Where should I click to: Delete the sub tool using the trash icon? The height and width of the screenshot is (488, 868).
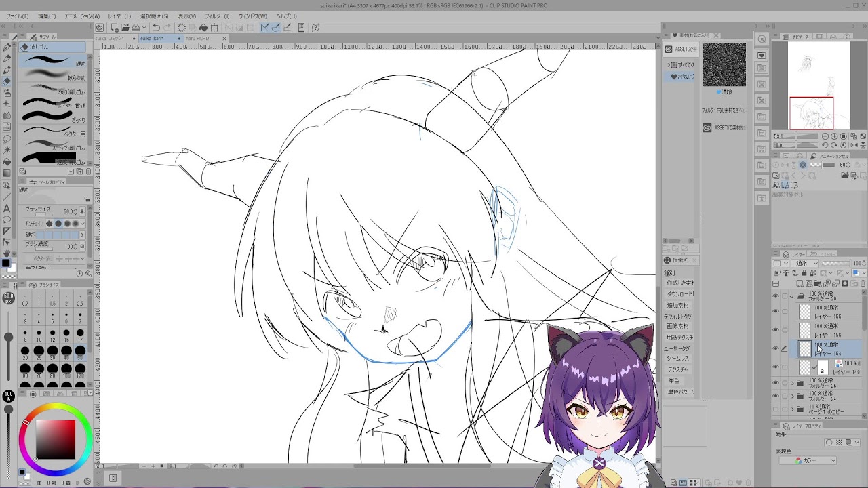(x=88, y=171)
